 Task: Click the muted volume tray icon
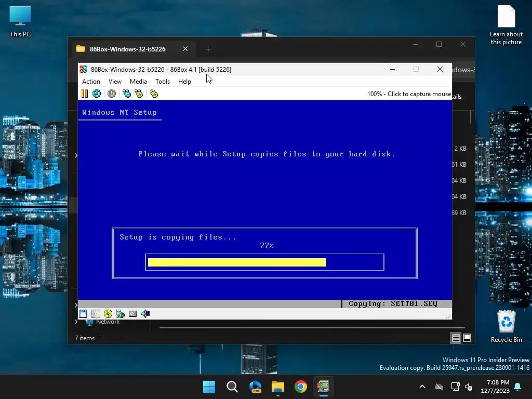(x=469, y=387)
